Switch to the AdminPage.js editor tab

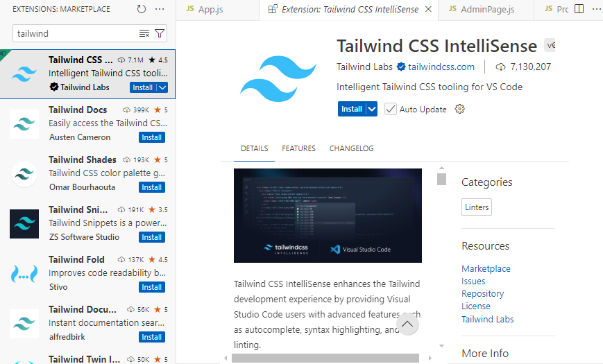pos(486,10)
